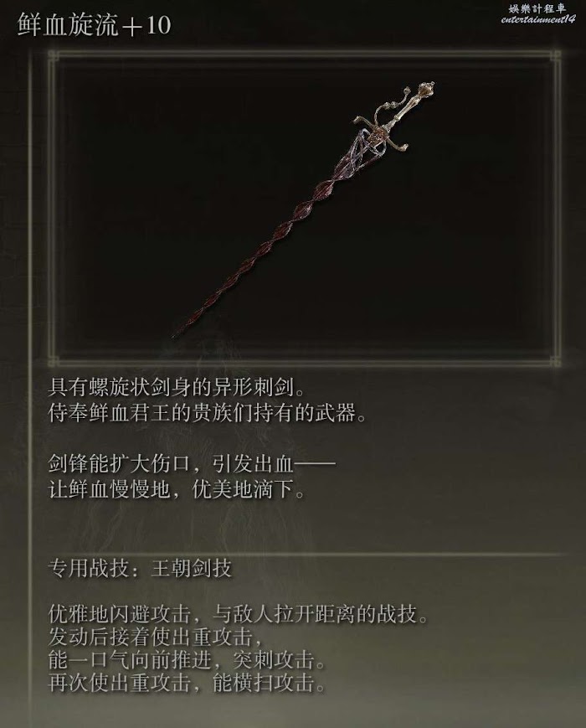Screen dimensions: 586x728
Task: Click the bottom-left ornate frame corner
Action: [54, 361]
